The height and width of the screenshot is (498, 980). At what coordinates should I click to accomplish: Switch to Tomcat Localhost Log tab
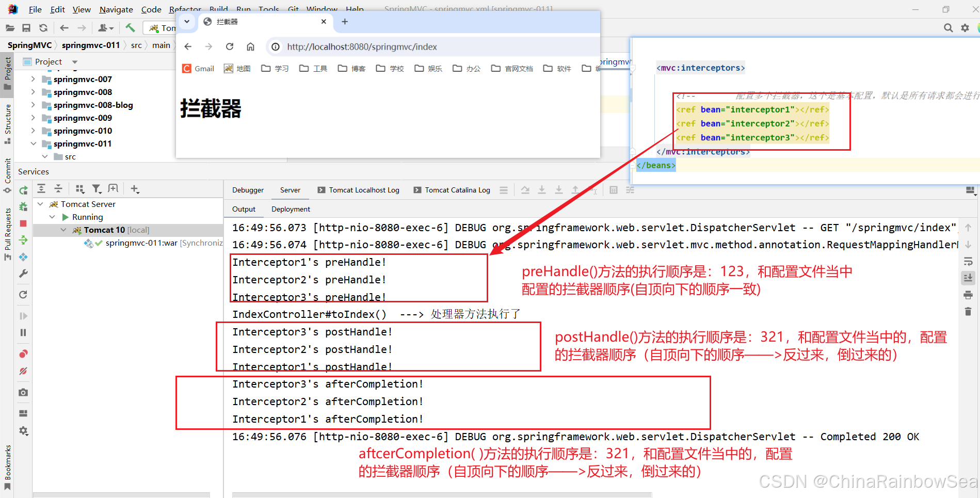pos(358,190)
